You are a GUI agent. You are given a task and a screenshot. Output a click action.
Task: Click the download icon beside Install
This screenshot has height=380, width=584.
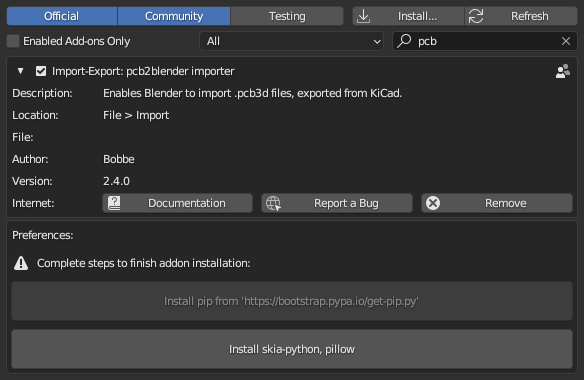pos(364,16)
